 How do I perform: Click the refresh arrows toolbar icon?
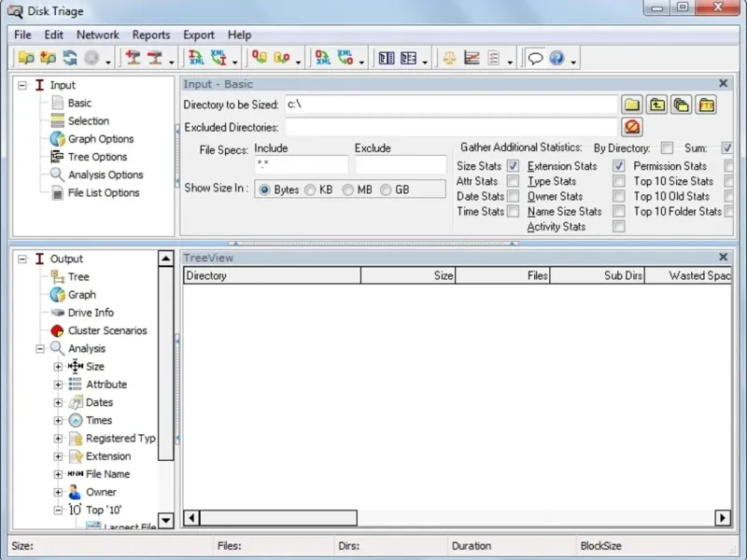[x=70, y=58]
